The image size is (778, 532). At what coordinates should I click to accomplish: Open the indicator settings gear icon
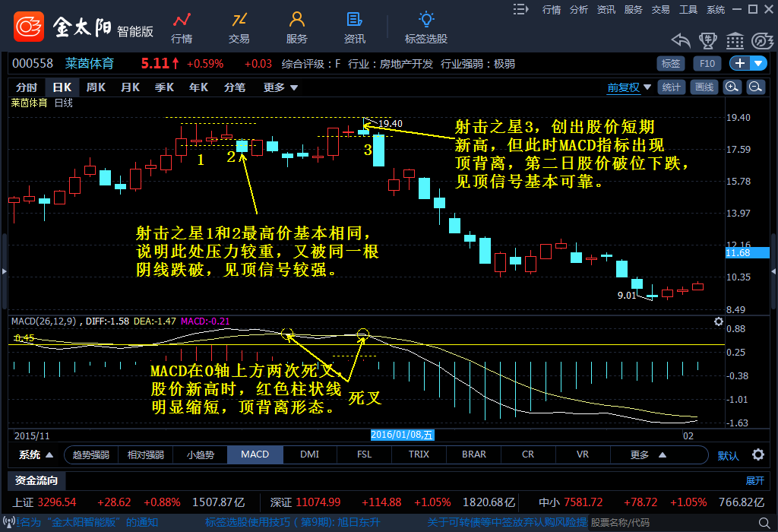pos(757,455)
